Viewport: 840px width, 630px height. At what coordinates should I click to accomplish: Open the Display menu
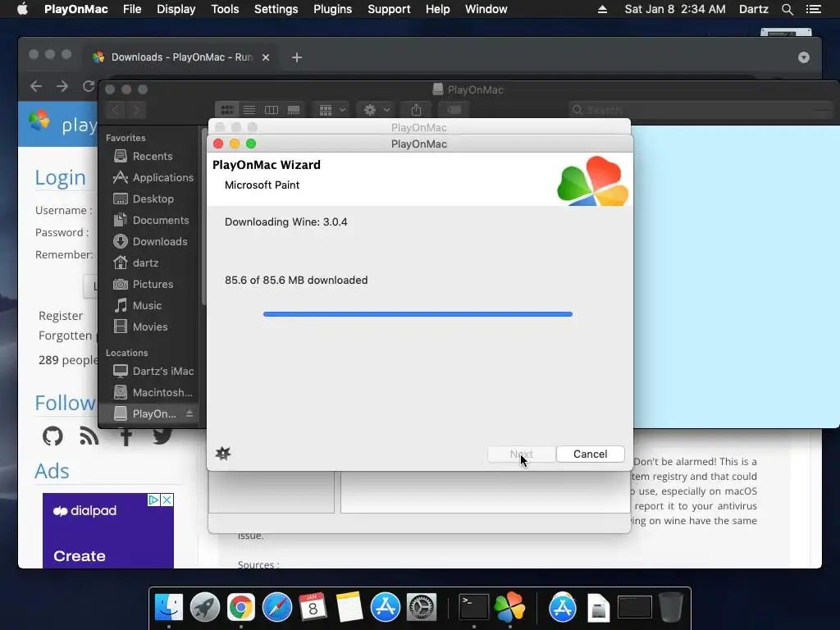(176, 9)
